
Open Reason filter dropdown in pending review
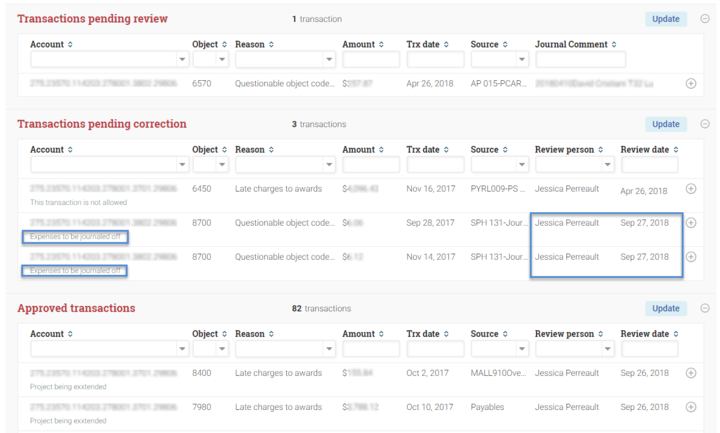[x=329, y=59]
